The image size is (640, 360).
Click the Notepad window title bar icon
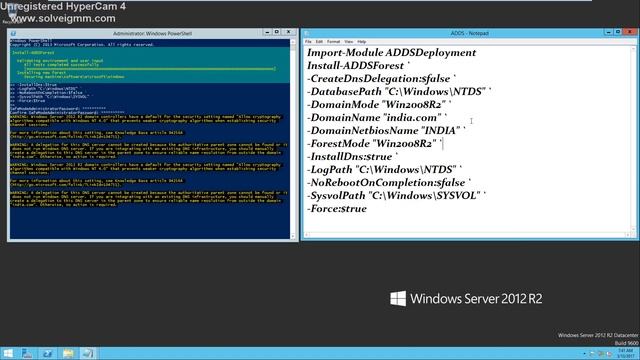[x=307, y=33]
